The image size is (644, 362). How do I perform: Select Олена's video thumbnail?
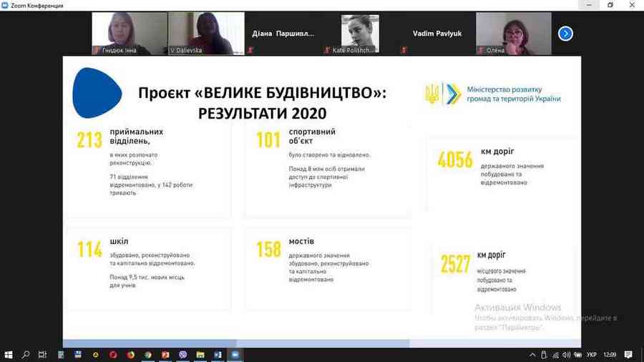tap(513, 34)
